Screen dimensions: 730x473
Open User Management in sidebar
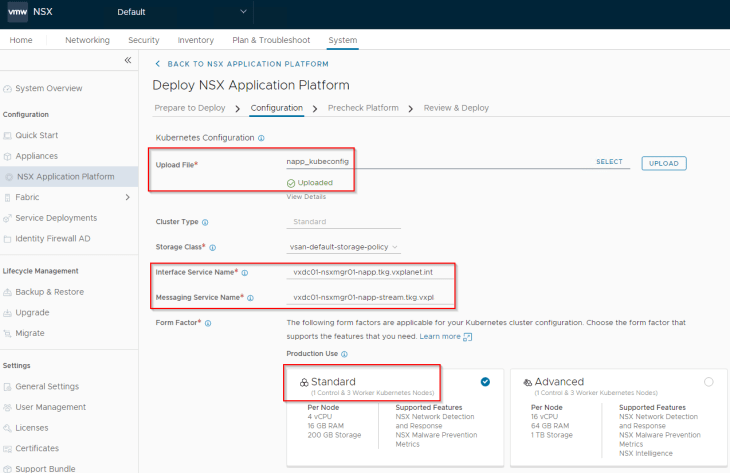pos(50,407)
